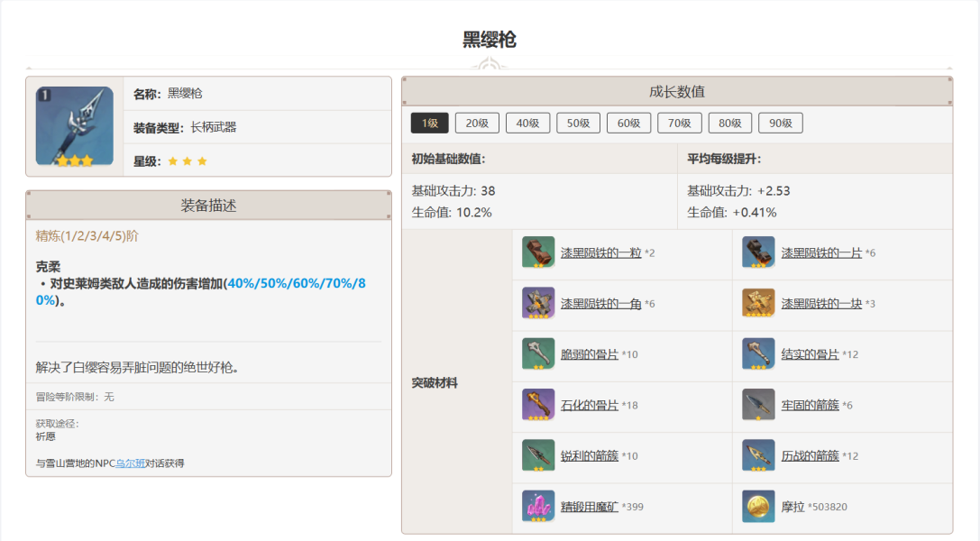This screenshot has width=980, height=541.
Task: Open the 历战的箭簇 material link
Action: coord(810,456)
